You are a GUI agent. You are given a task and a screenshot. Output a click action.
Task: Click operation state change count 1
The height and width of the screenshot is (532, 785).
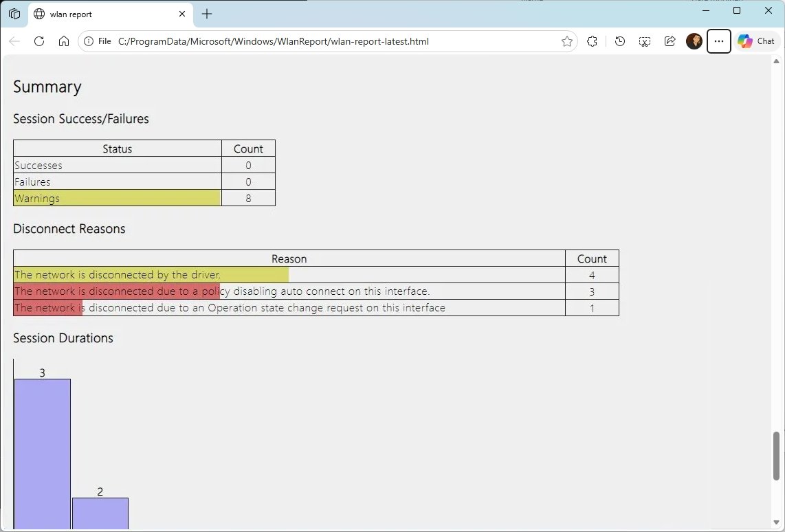[x=593, y=309]
